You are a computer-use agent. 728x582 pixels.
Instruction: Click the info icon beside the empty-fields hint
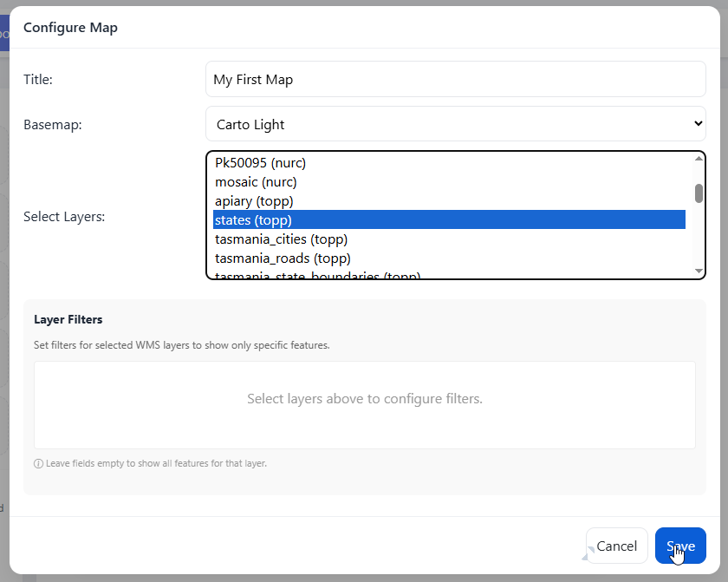[38, 463]
